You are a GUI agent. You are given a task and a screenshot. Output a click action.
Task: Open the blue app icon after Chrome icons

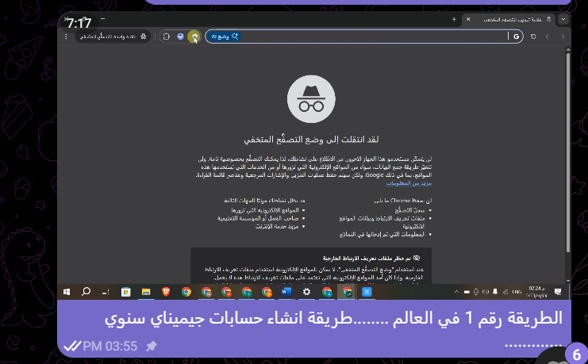[367, 292]
